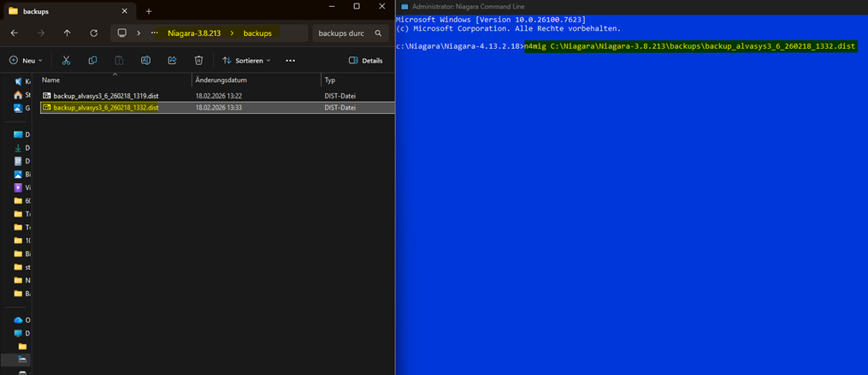
Task: Select the 'backups' Explorer tab
Action: 69,11
